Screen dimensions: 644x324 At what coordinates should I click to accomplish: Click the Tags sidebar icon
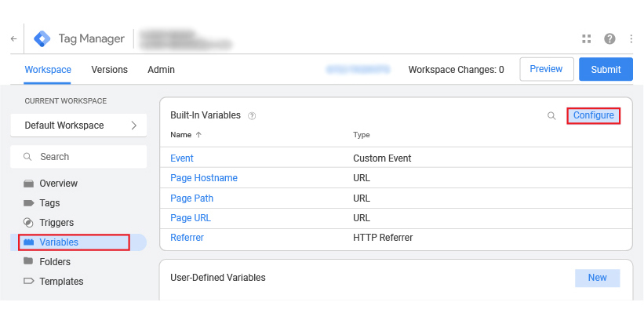coord(28,203)
